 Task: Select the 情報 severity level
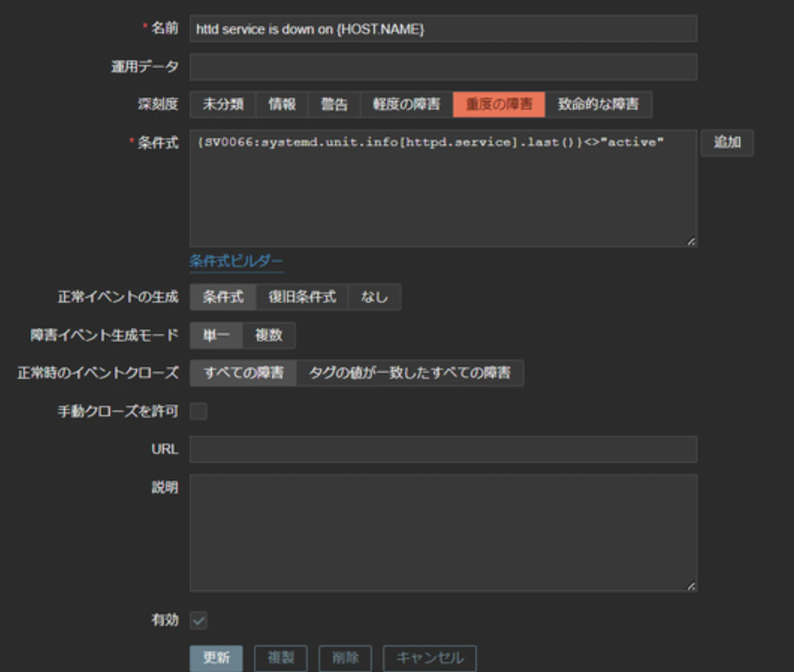coord(282,104)
